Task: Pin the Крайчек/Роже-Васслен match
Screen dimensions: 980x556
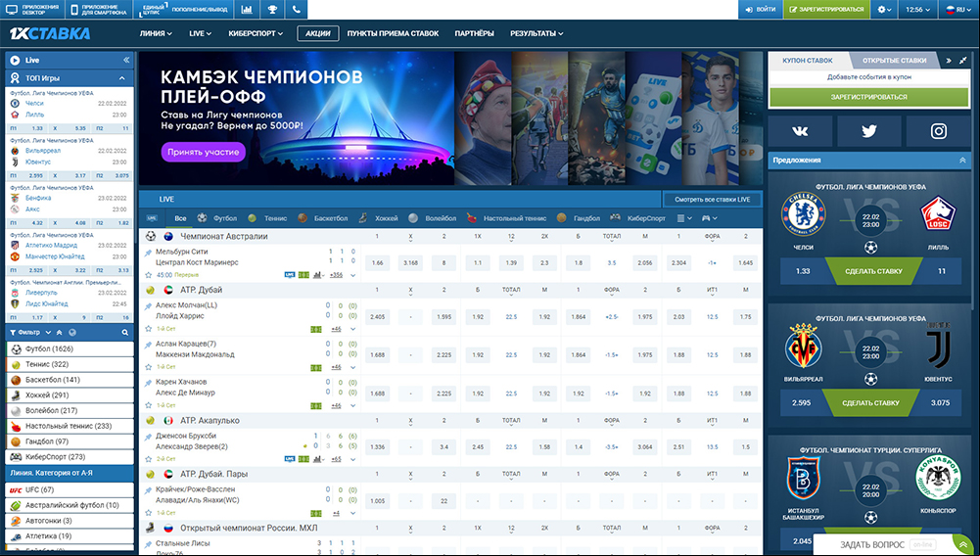Action: click(148, 489)
